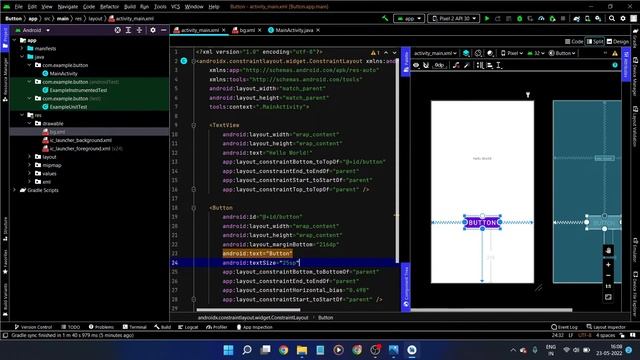Click the horizontal scrollbar under code editor
Screen dimensions: 640x360
click(248, 310)
